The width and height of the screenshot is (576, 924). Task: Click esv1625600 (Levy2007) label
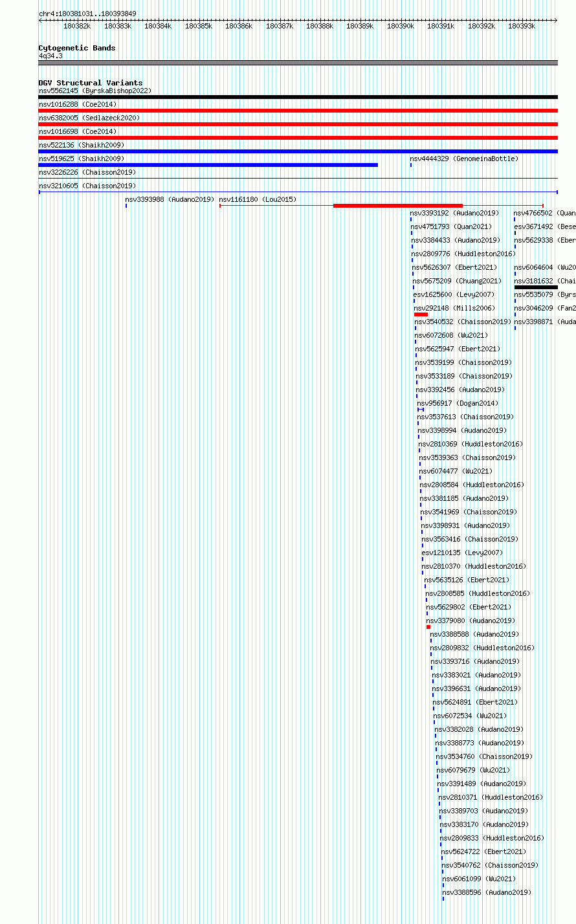coord(454,295)
